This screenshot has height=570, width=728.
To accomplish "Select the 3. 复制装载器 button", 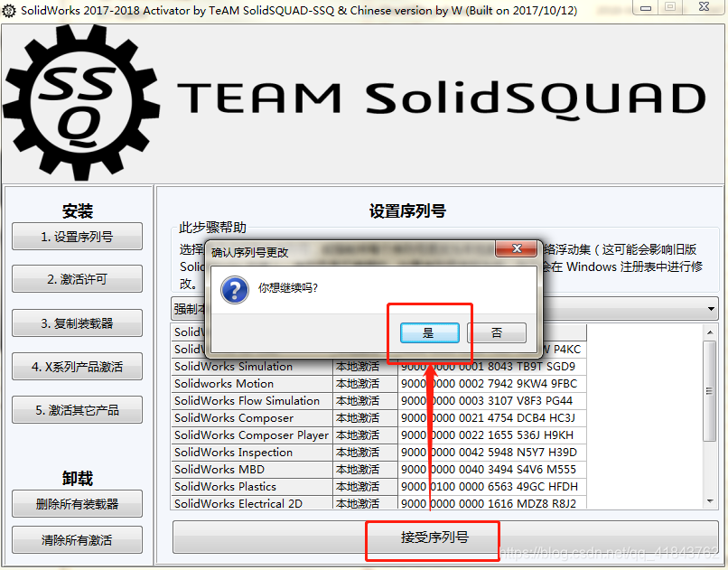I will coord(77,323).
